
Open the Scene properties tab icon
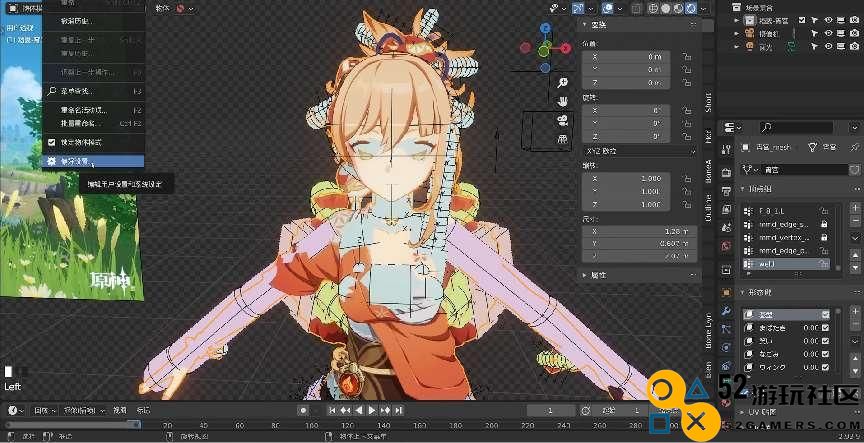tap(727, 228)
